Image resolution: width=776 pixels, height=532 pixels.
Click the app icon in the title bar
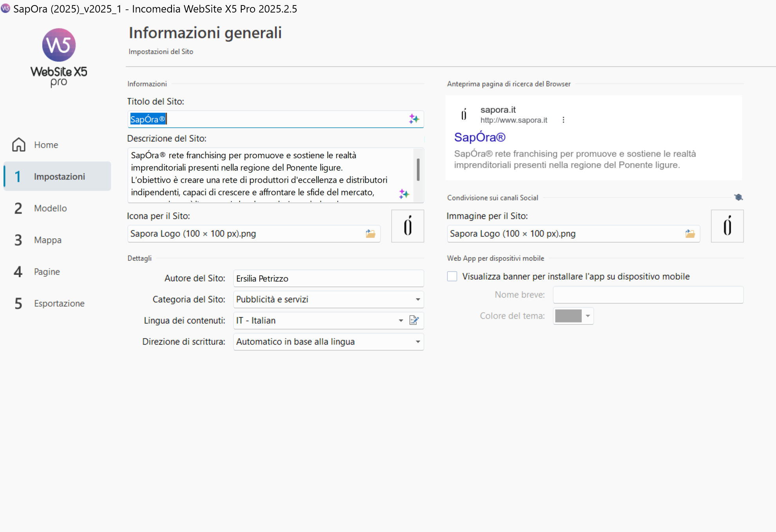pos(5,8)
